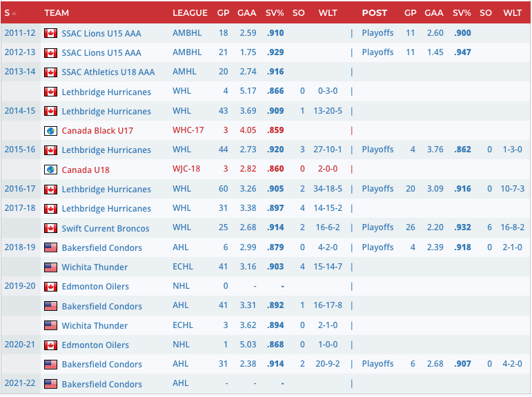Click the POST column header
The width and height of the screenshot is (532, 397).
coord(375,13)
